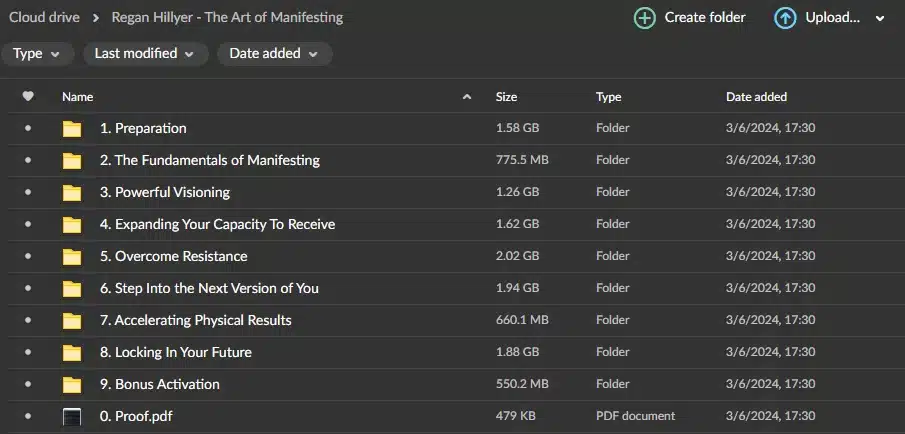
Task: Select the 3. Powerful Visioning name
Action: [165, 192]
